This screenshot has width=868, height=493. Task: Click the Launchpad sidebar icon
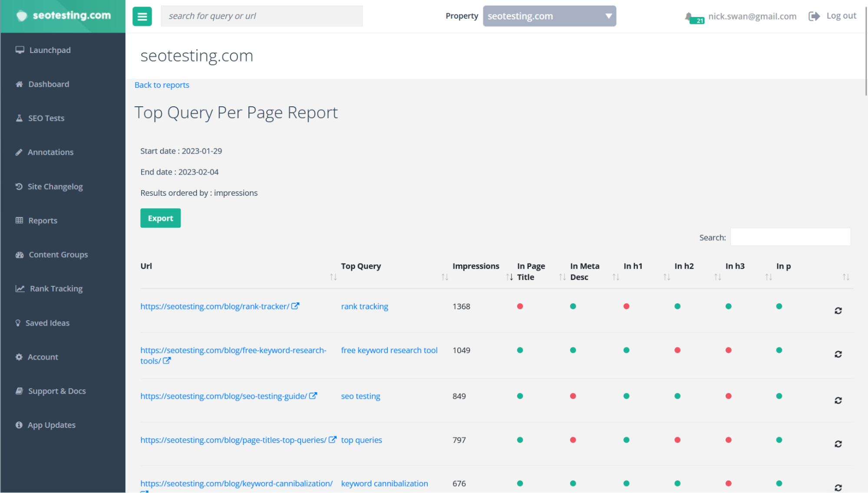click(20, 49)
